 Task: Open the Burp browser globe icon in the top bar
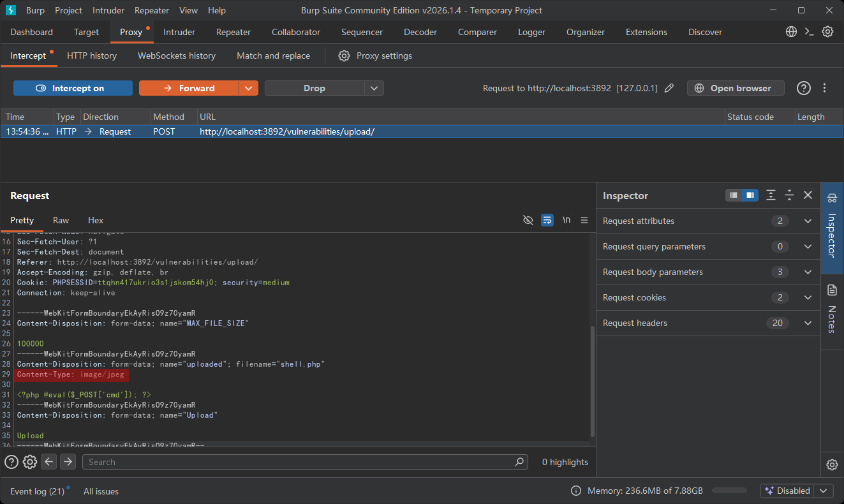click(x=791, y=32)
